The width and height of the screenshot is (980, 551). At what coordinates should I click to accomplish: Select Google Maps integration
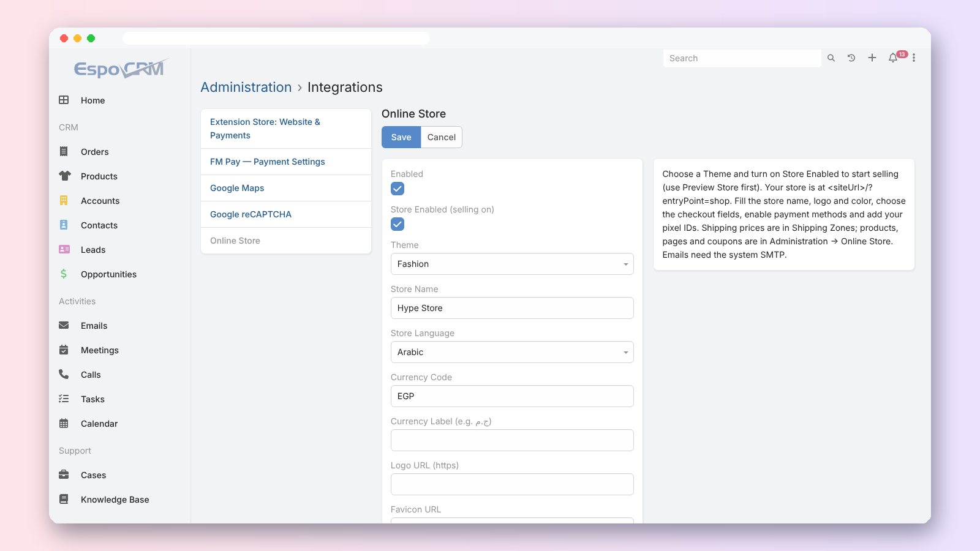[286, 188]
